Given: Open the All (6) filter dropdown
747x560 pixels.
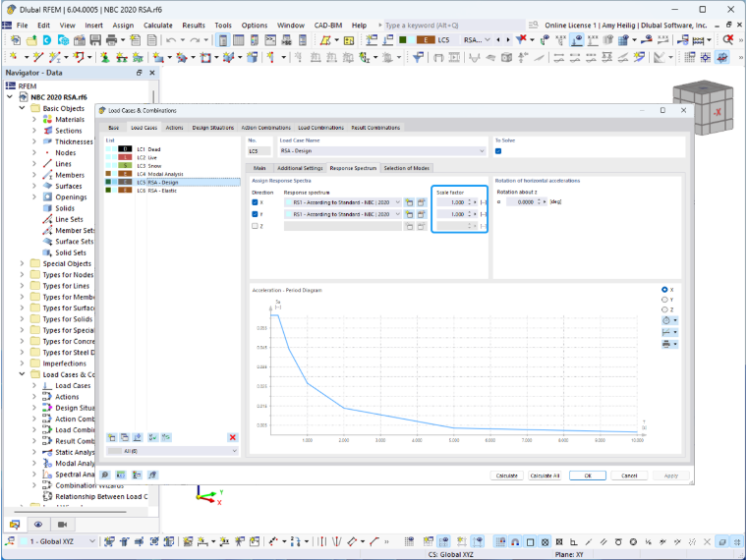Looking at the screenshot, I should coord(172,451).
